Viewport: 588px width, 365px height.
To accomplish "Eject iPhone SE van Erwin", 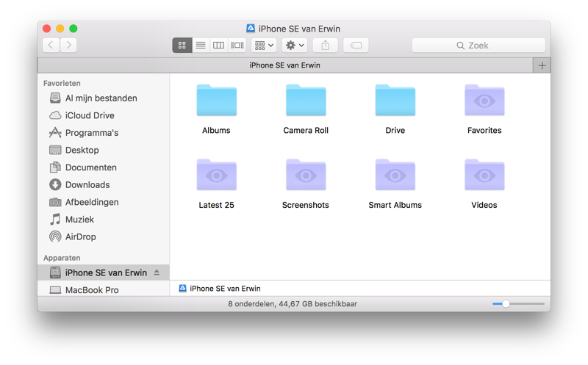I will point(157,272).
